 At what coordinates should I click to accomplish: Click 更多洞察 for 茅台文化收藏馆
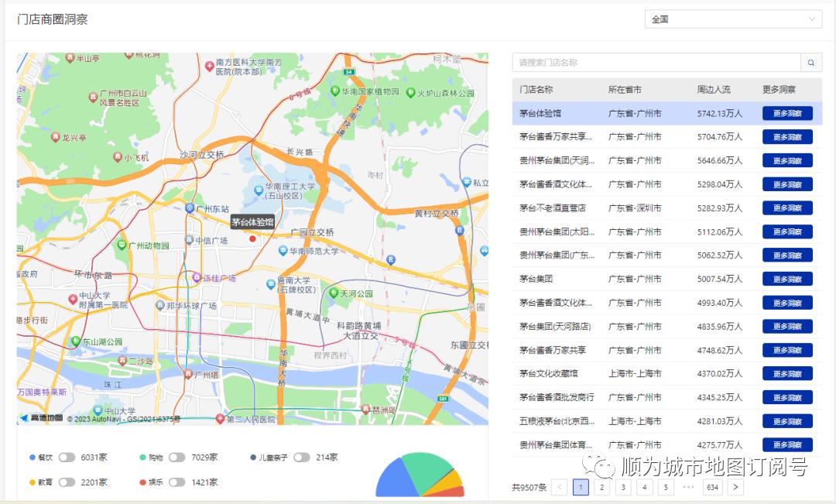click(x=787, y=373)
